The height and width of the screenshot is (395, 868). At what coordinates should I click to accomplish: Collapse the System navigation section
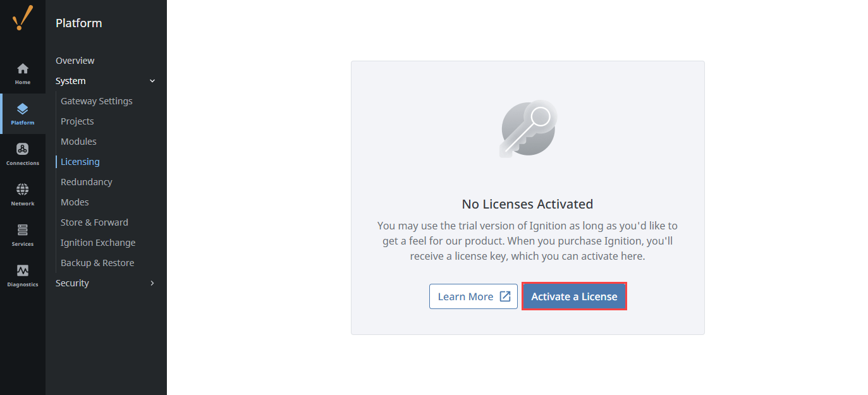(x=152, y=81)
